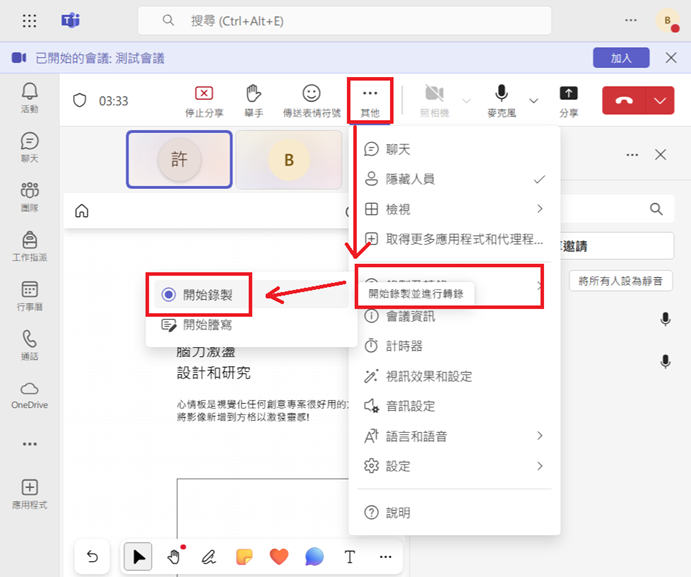Click the Join (加入) button
The width and height of the screenshot is (691, 577).
621,58
